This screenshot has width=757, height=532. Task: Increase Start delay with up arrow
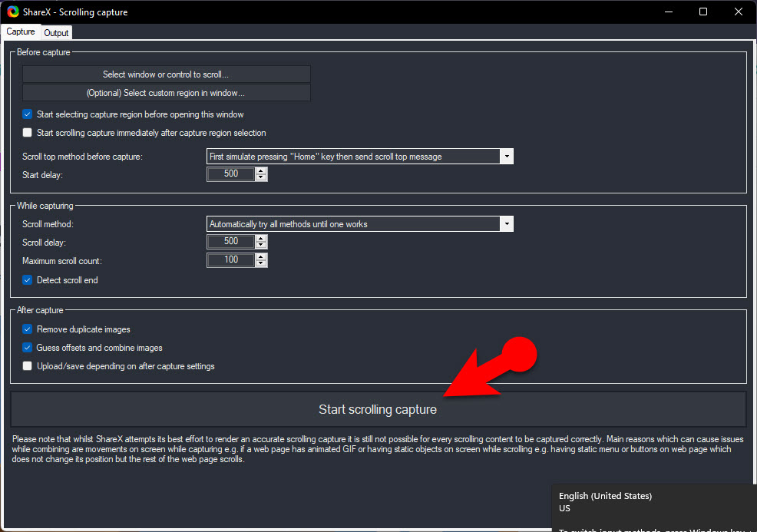pyautogui.click(x=261, y=170)
